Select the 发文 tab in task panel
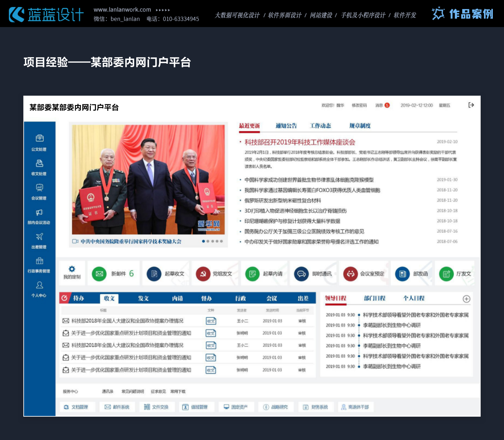The width and height of the screenshot is (504, 440). [143, 298]
